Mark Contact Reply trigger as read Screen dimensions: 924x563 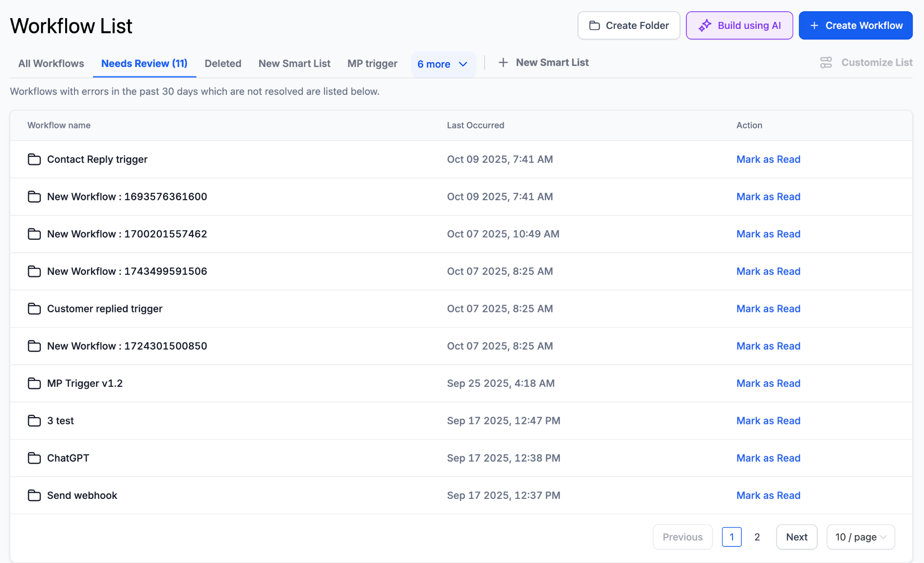768,160
